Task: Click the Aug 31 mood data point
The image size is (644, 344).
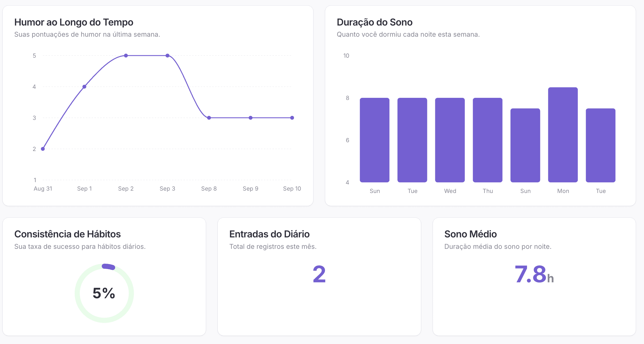Action: (43, 149)
